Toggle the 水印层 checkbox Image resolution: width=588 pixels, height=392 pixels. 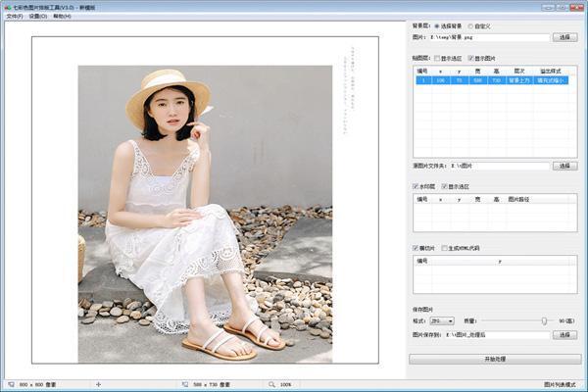(x=416, y=186)
